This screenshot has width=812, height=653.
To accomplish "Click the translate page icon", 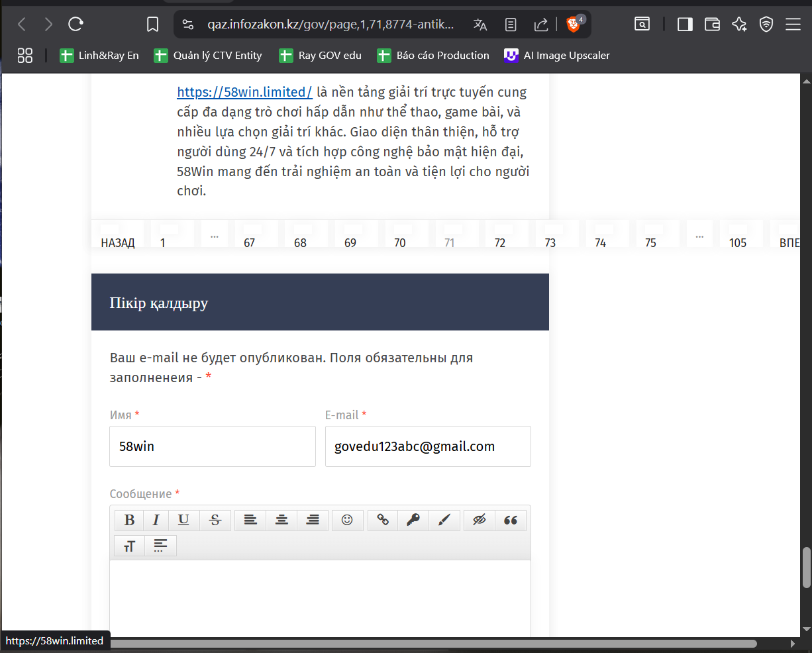I will click(480, 25).
